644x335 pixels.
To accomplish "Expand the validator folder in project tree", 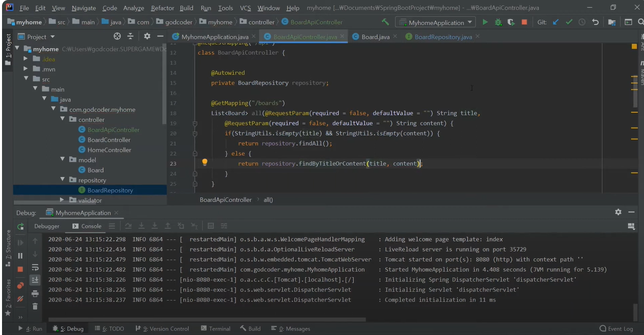I will point(62,200).
